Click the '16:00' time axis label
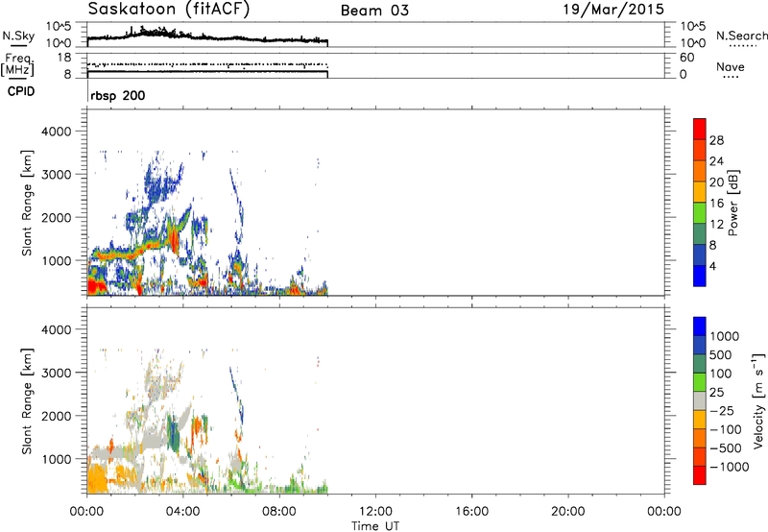The image size is (768, 532). point(471,512)
